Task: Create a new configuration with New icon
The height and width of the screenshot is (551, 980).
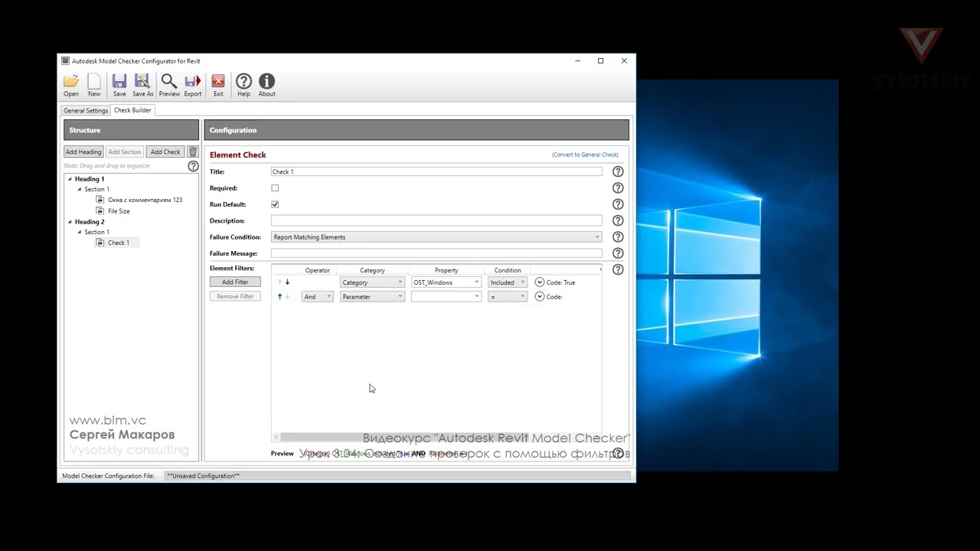Action: [x=94, y=84]
